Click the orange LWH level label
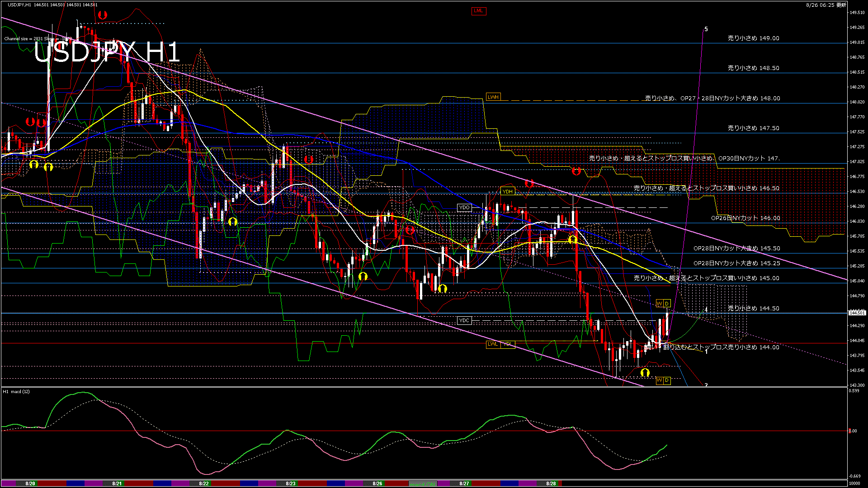 click(493, 97)
